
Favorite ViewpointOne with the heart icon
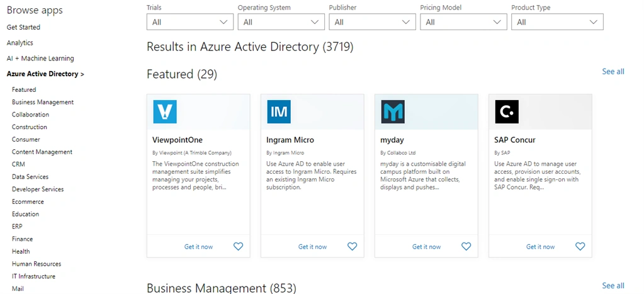click(x=238, y=246)
